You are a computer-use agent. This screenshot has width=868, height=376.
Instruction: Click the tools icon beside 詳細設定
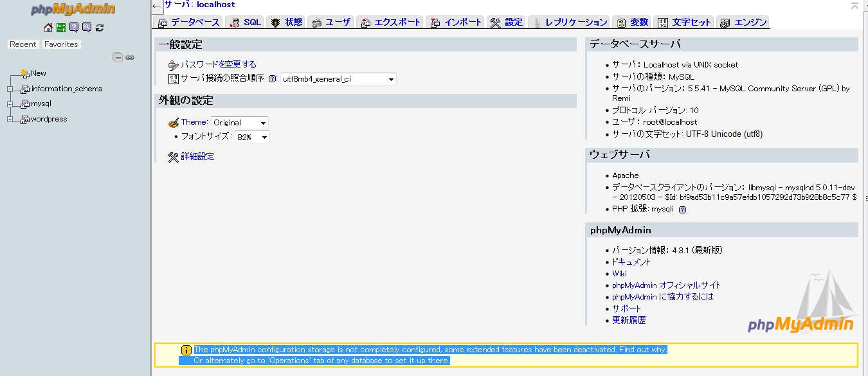(x=174, y=157)
